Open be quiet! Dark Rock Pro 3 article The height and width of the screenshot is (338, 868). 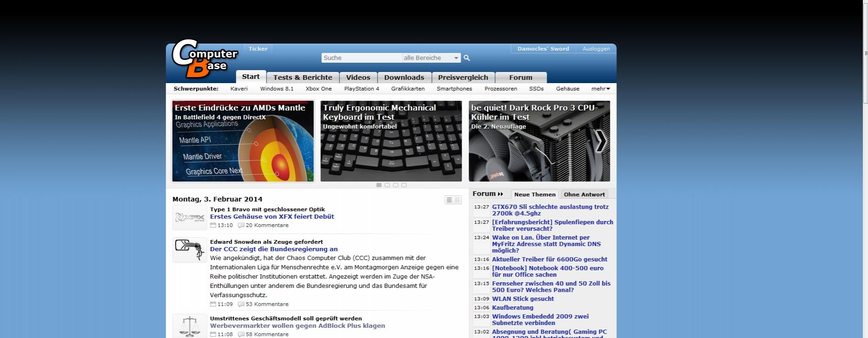pyautogui.click(x=539, y=141)
